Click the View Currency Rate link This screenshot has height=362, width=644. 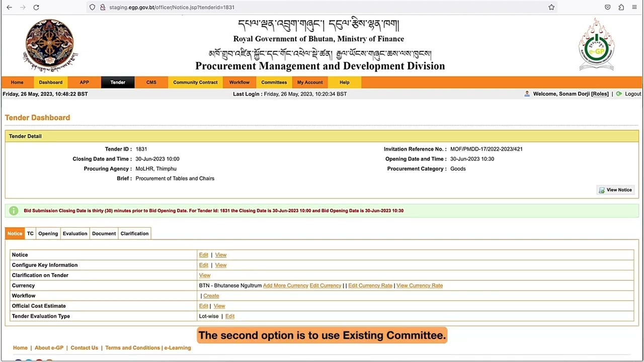tap(420, 286)
